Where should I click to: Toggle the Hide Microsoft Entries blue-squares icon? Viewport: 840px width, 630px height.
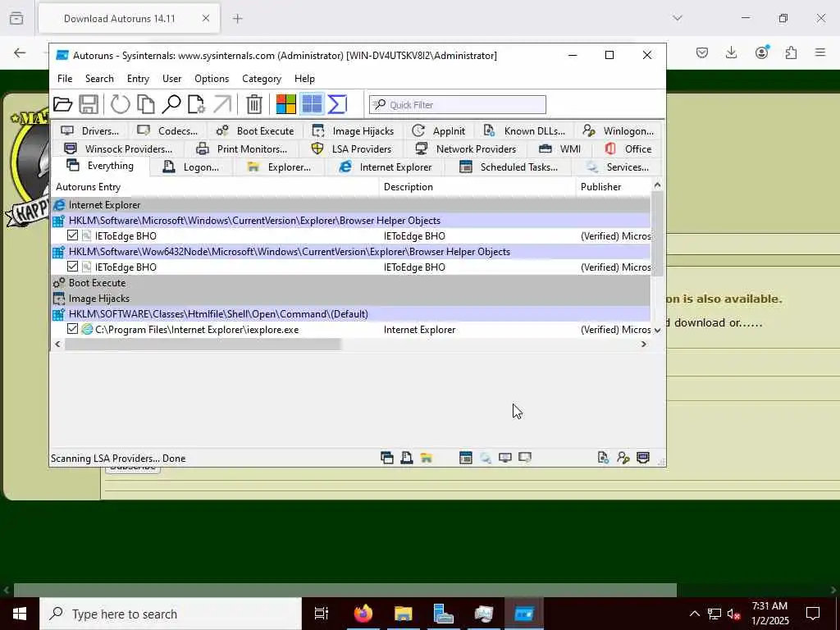tap(312, 104)
